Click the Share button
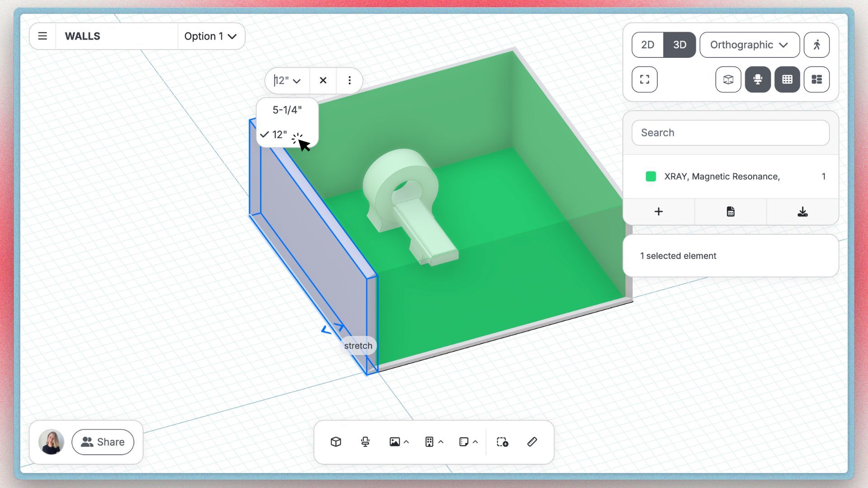This screenshot has width=868, height=488. tap(103, 442)
